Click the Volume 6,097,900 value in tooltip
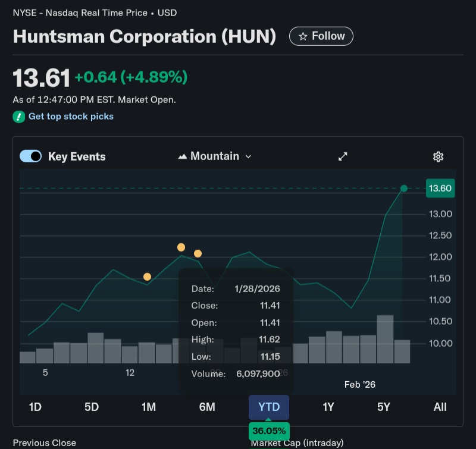The width and height of the screenshot is (476, 449). coord(258,373)
